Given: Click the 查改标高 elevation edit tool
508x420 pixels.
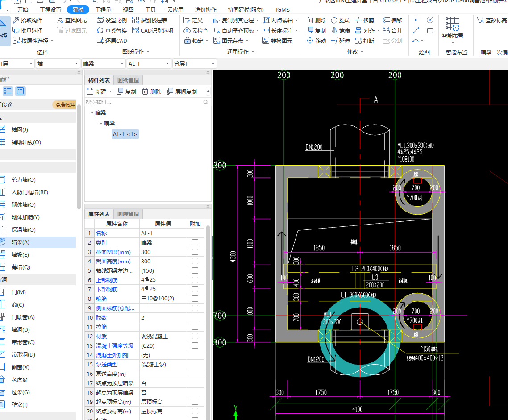Looking at the screenshot, I should pyautogui.click(x=492, y=20).
